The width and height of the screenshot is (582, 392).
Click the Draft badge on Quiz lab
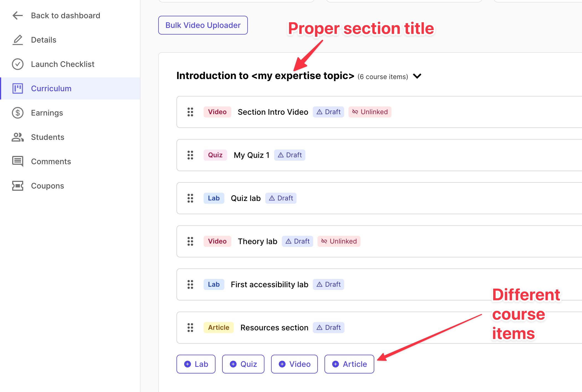point(281,198)
